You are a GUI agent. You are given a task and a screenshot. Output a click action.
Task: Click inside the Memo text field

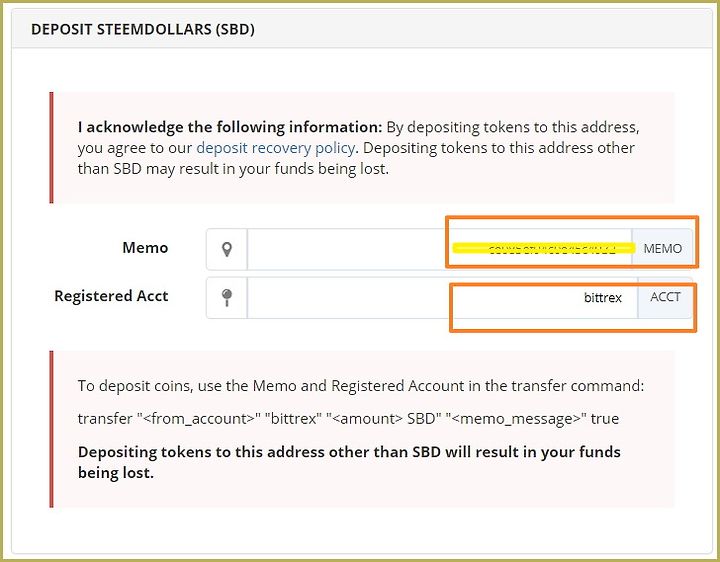345,249
